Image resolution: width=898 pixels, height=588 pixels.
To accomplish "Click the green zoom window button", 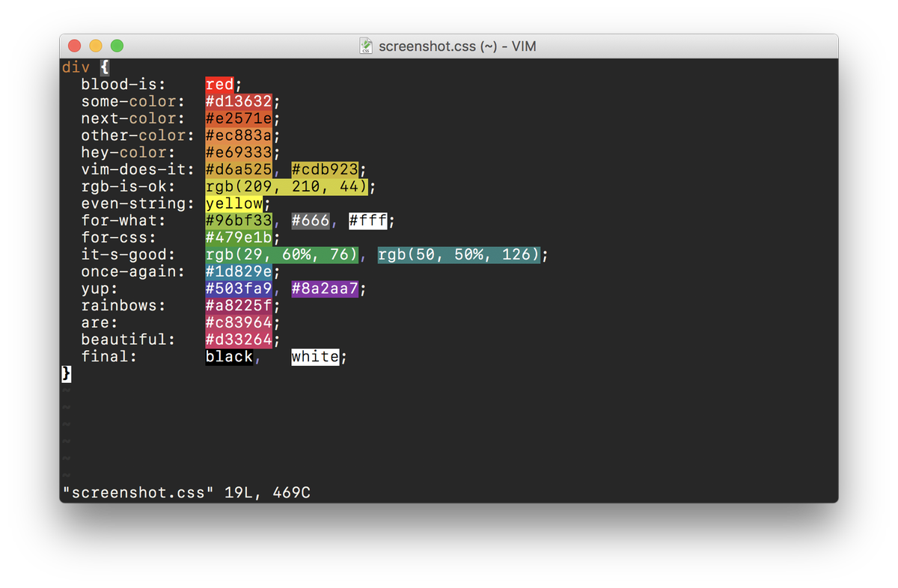I will click(x=117, y=46).
